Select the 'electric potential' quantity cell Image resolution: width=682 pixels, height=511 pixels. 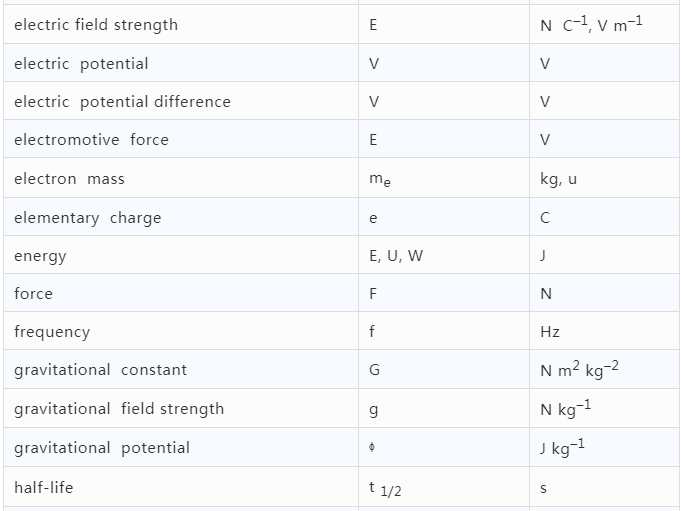point(181,63)
